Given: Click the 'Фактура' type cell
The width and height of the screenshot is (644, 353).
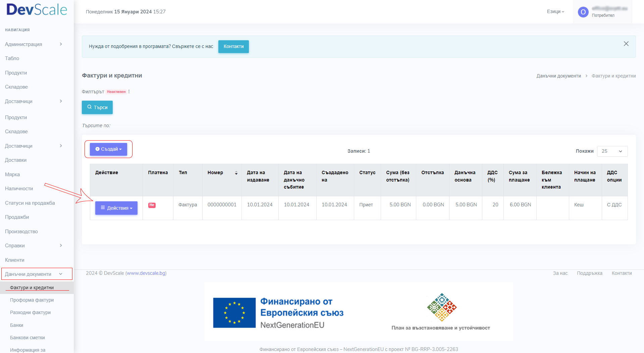Looking at the screenshot, I should click(188, 205).
